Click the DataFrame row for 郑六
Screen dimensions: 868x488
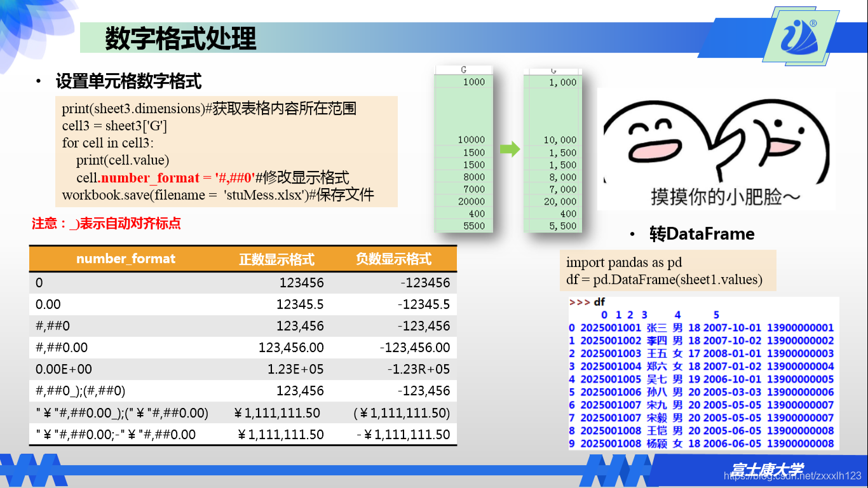coord(701,367)
